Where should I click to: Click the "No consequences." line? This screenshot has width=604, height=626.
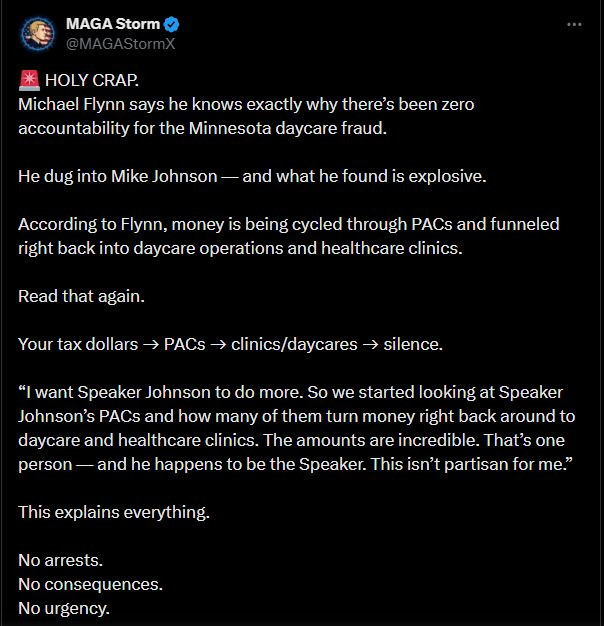(x=90, y=584)
